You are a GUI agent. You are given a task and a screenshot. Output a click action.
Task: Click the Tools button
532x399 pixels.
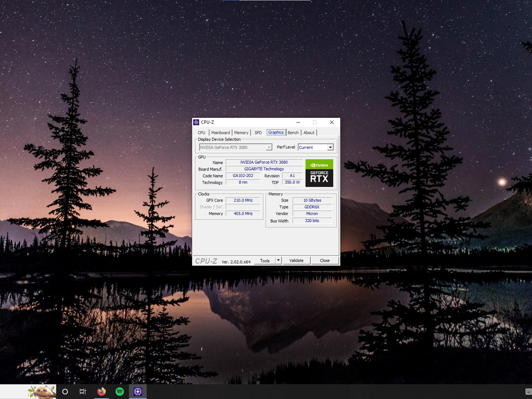[x=265, y=261]
